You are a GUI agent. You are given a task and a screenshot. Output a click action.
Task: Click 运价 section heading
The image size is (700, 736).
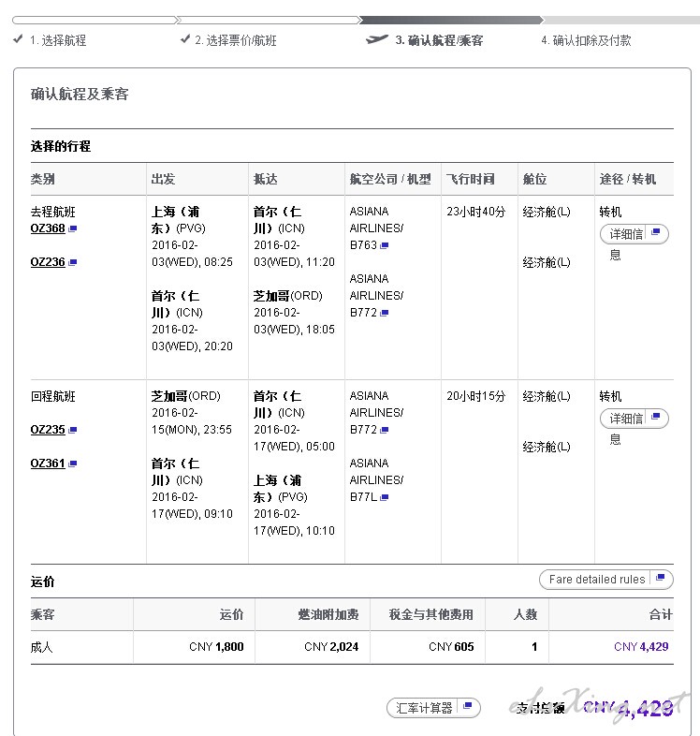pos(43,582)
